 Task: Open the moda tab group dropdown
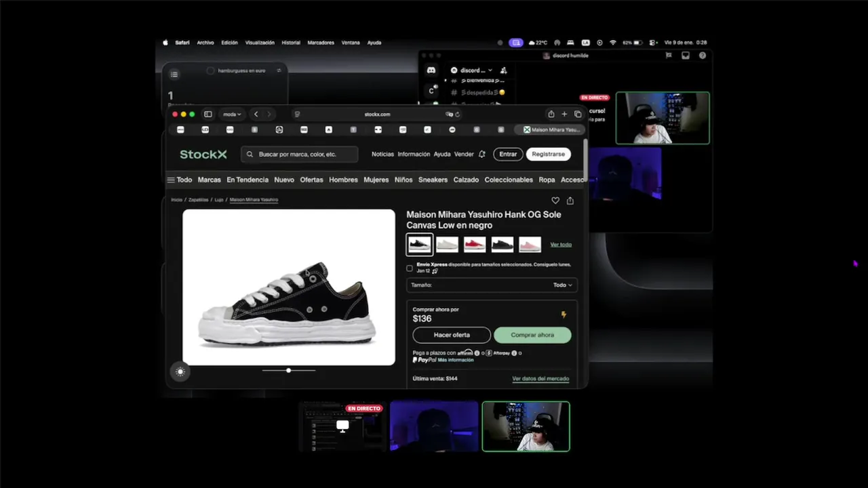point(233,114)
